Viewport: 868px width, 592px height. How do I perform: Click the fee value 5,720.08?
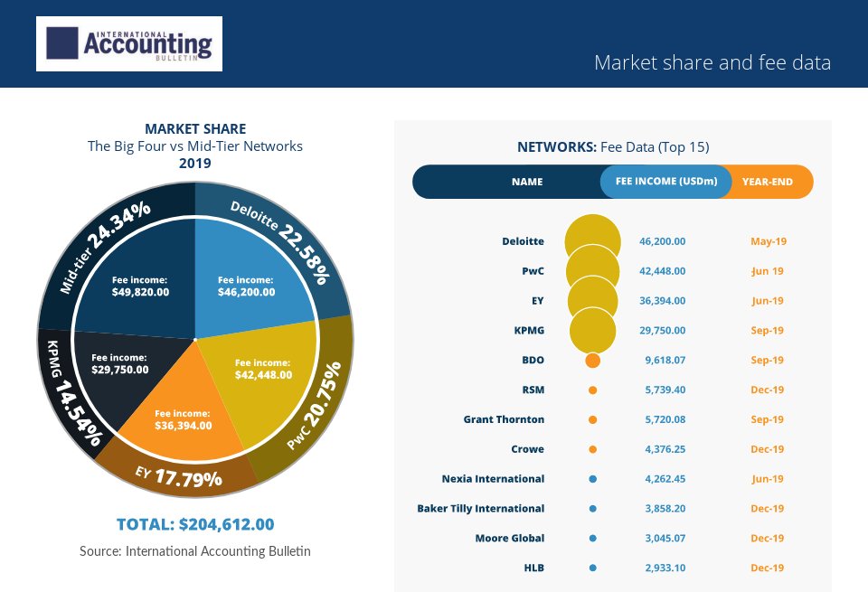665,419
